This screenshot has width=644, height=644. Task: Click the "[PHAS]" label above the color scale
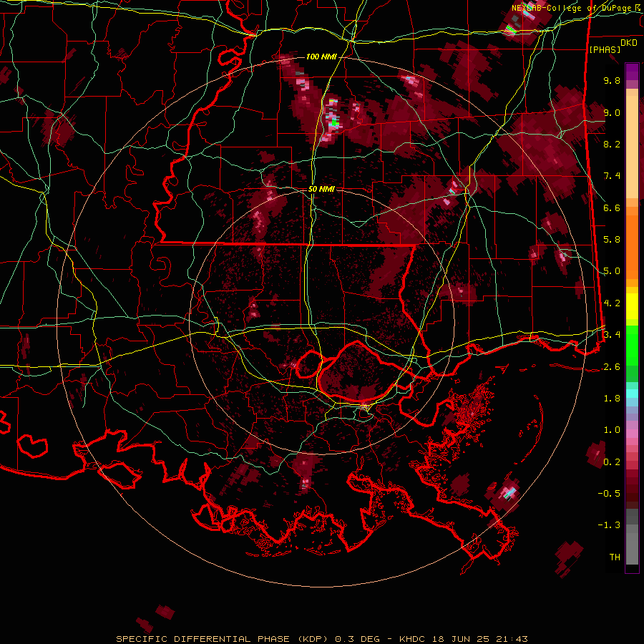coord(605,49)
